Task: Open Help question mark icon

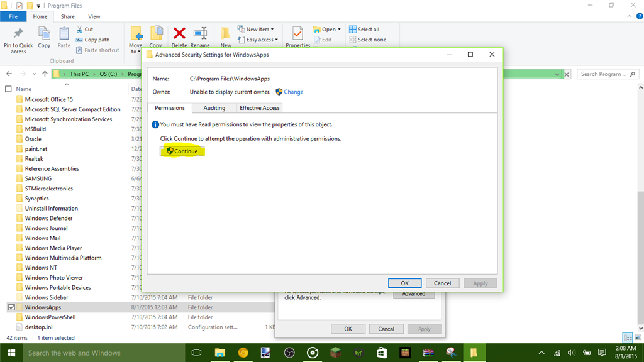Action: (x=640, y=16)
